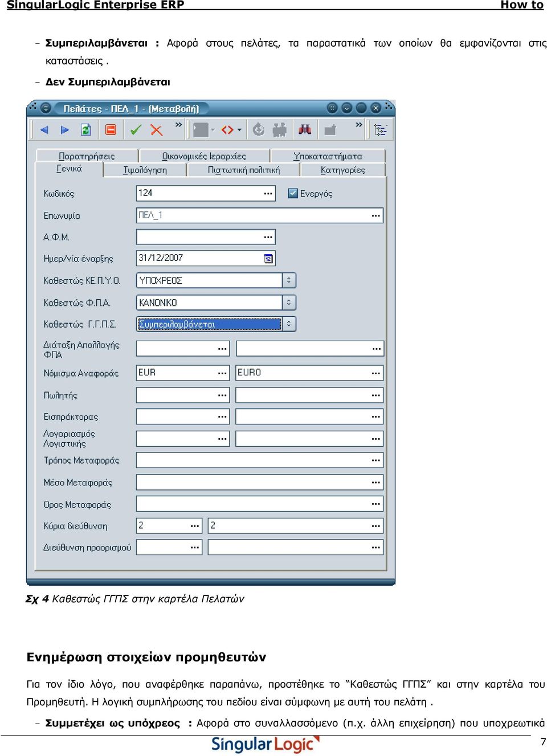Click the tree-structure icon at toolbar end

point(381,130)
